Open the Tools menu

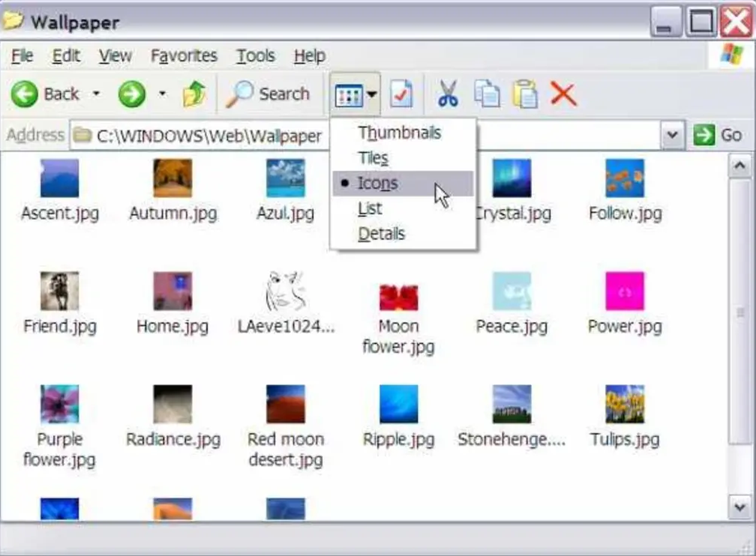[x=256, y=56]
